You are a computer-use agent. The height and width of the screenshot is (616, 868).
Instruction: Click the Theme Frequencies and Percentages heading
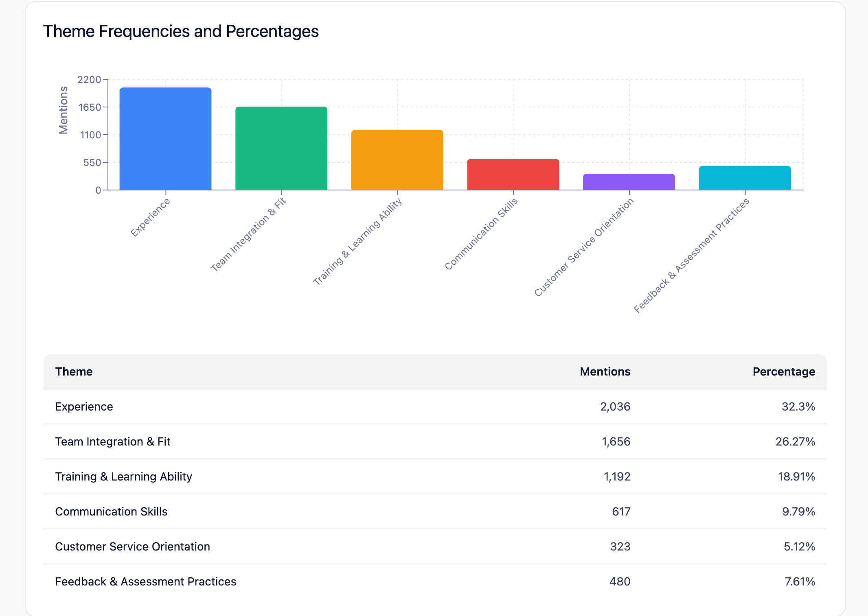[x=181, y=31]
